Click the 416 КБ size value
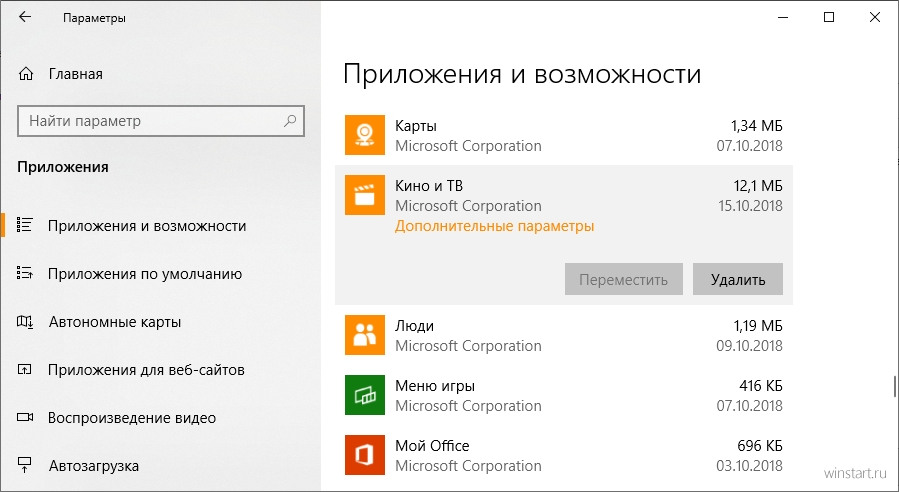 (761, 386)
